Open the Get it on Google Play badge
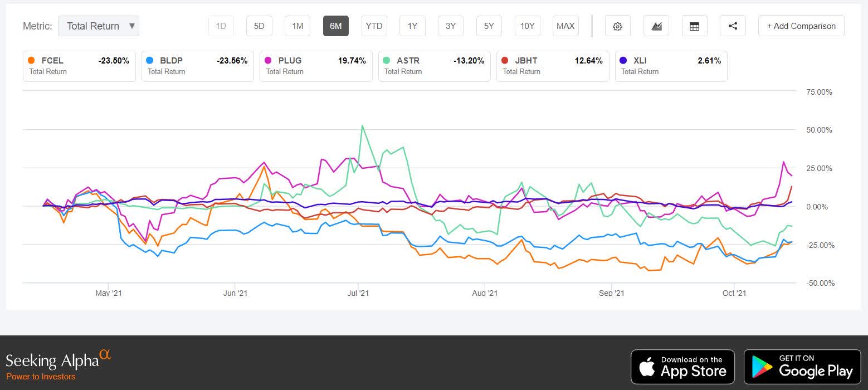This screenshot has width=868, height=390. point(801,366)
